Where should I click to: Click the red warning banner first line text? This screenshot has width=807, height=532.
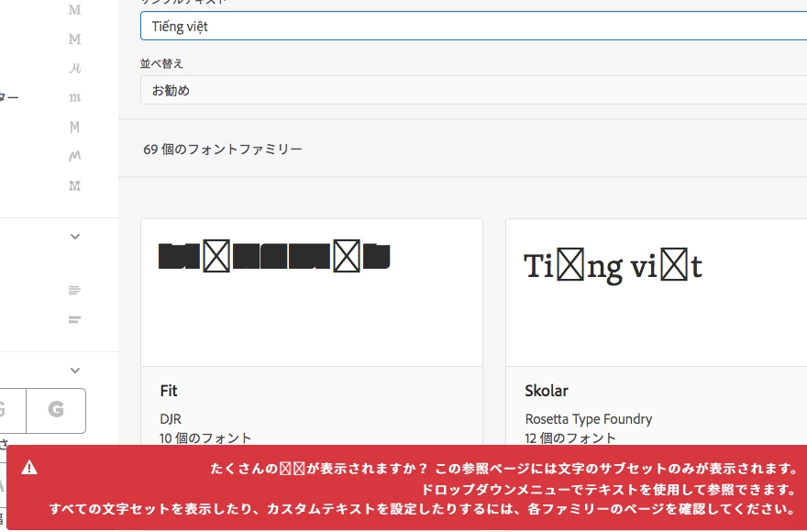(x=504, y=469)
